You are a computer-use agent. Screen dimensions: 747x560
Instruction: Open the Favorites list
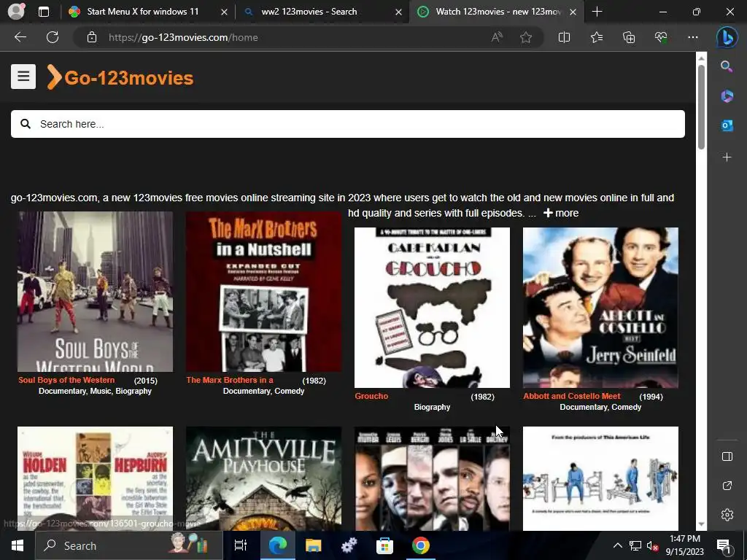[597, 37]
